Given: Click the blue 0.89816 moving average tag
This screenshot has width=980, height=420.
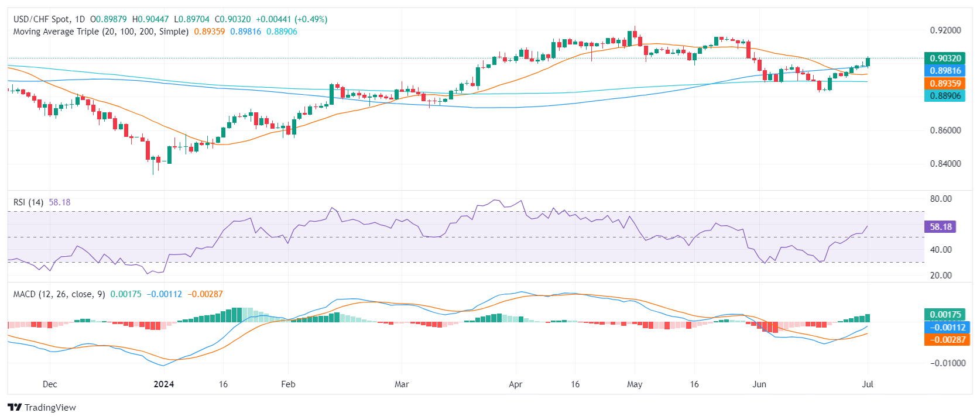Looking at the screenshot, I should pyautogui.click(x=945, y=71).
